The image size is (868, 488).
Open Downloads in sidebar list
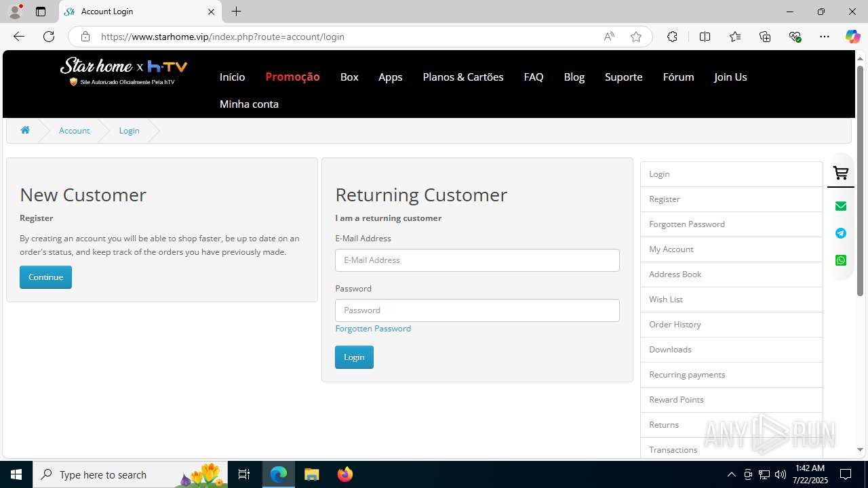point(732,350)
